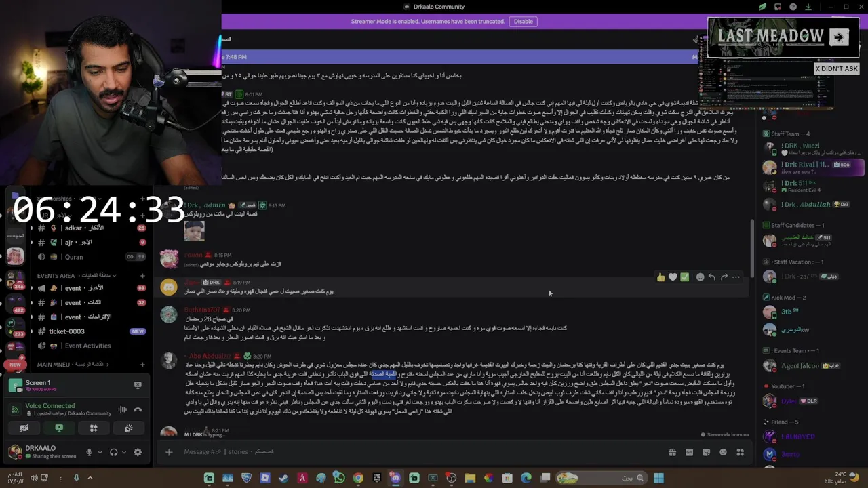React with heart on hovered message
The image size is (868, 488).
pyautogui.click(x=673, y=277)
